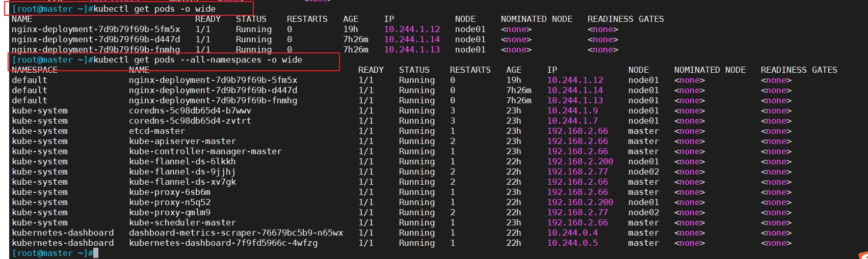Viewport: 868px width, 259px height.
Task: Click the kube-scheduler-master pod name
Action: click(x=182, y=222)
